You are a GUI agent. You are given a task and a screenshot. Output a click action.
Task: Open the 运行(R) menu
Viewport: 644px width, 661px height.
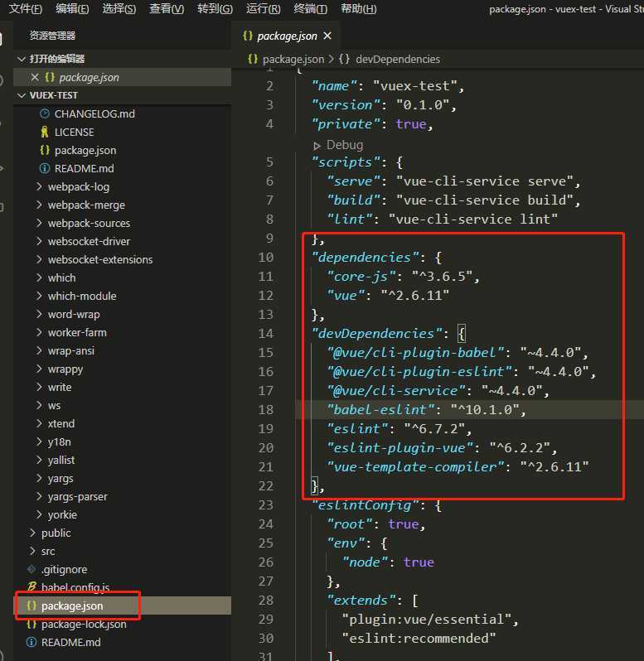coord(264,8)
